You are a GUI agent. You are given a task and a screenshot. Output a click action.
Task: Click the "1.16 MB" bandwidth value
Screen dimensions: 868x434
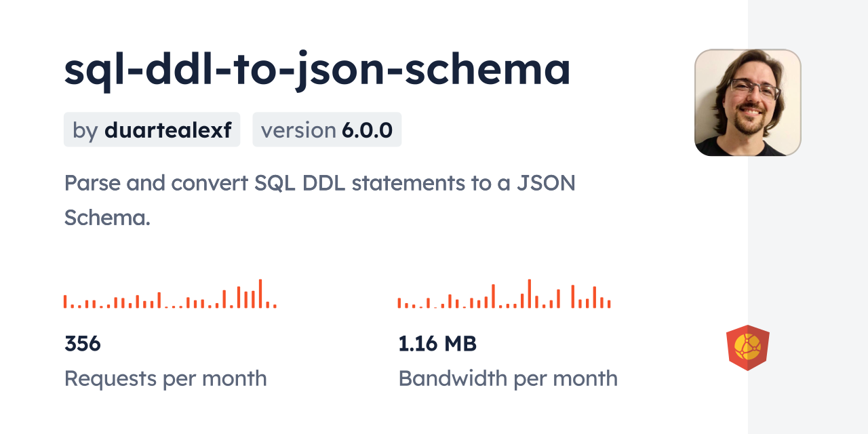click(x=437, y=344)
